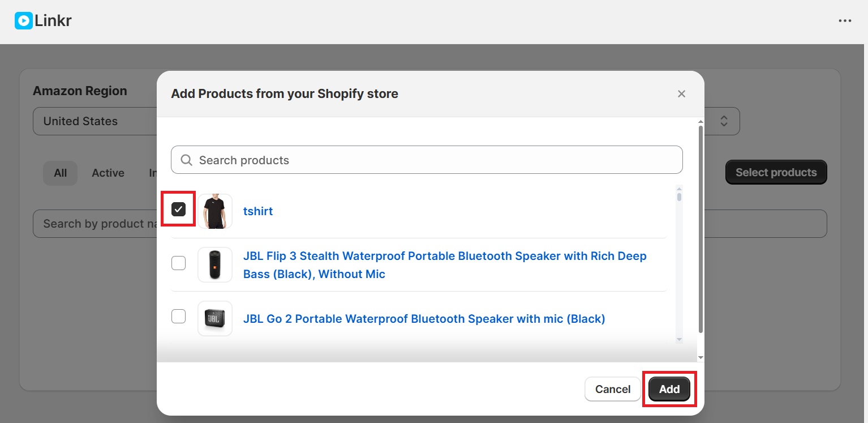Click the product list inner scrollbar thumb
868x423 pixels.
click(x=679, y=197)
